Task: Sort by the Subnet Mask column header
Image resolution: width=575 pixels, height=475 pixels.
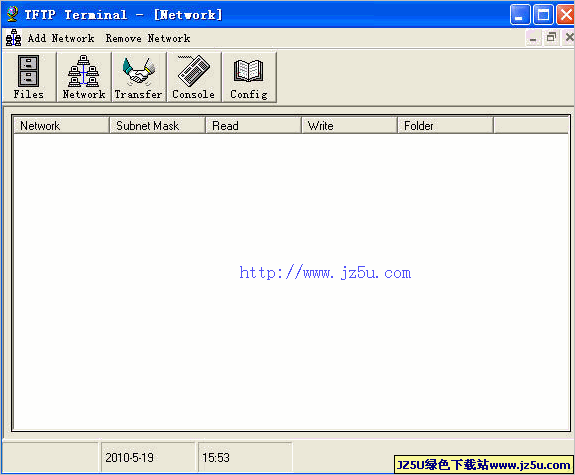Action: [157, 125]
